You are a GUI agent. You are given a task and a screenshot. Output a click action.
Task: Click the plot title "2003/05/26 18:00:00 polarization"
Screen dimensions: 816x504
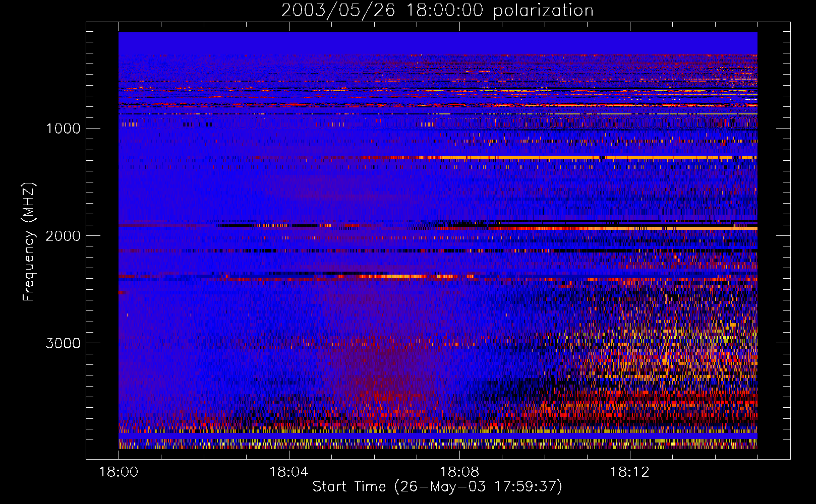coord(437,10)
